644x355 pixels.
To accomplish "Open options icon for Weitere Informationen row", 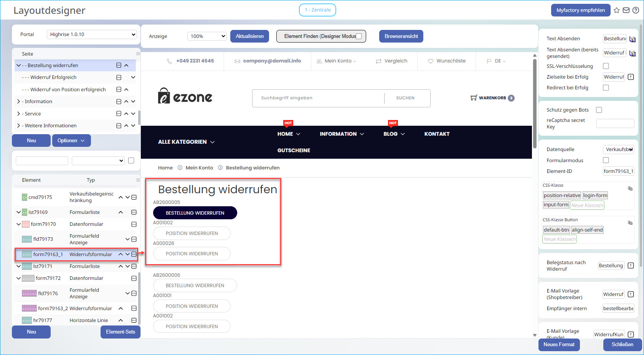I will tap(119, 126).
